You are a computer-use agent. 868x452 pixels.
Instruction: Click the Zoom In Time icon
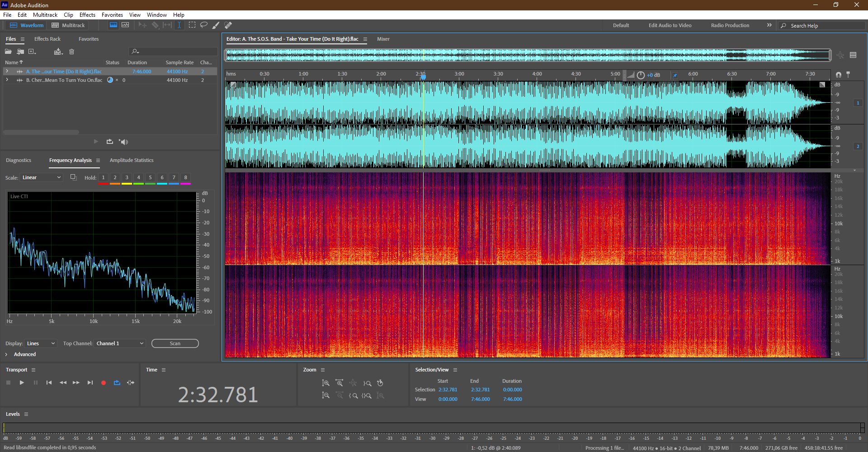click(x=340, y=383)
